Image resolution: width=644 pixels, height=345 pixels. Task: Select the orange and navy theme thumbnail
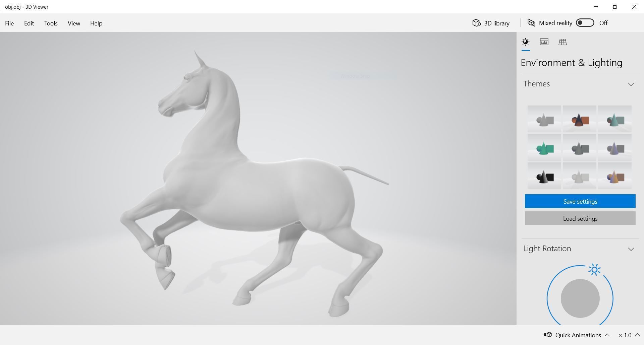coord(580,119)
